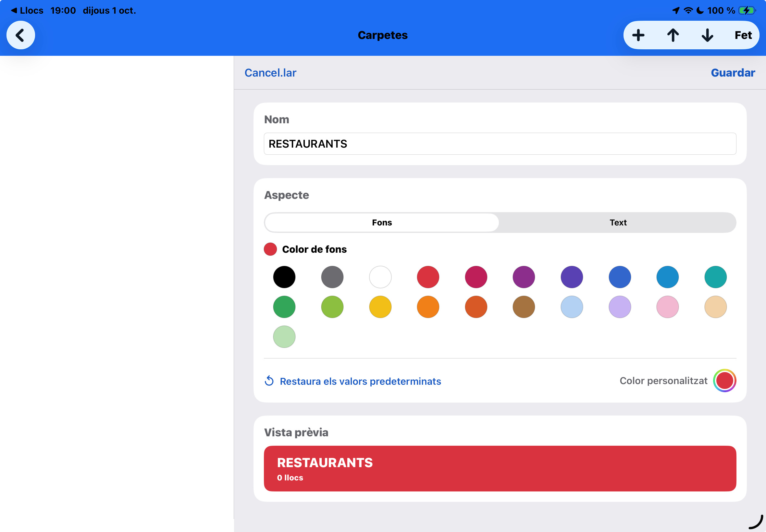
Task: Select the brown color swatch
Action: [524, 307]
